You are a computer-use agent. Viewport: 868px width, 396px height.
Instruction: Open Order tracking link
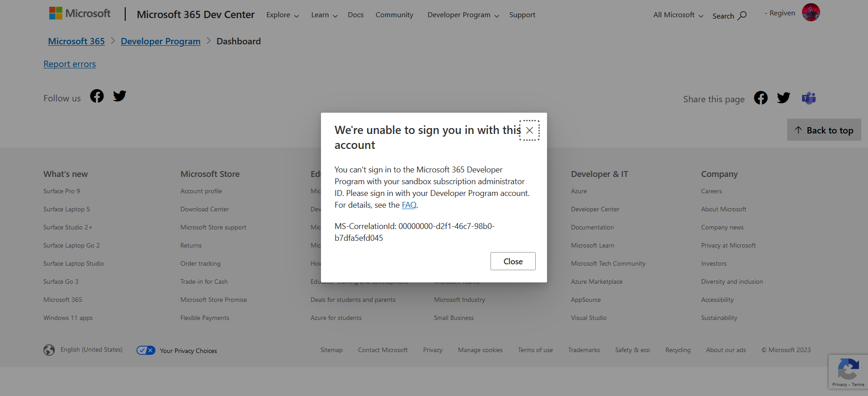(200, 263)
